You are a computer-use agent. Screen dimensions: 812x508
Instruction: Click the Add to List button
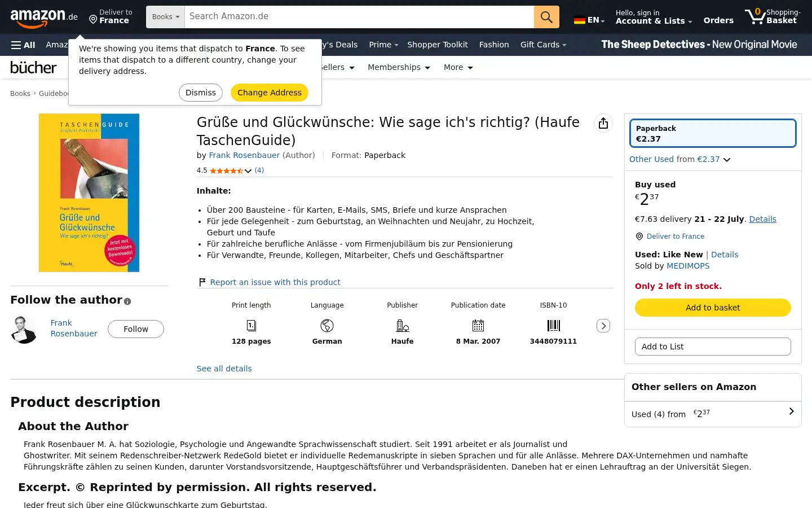pos(713,347)
